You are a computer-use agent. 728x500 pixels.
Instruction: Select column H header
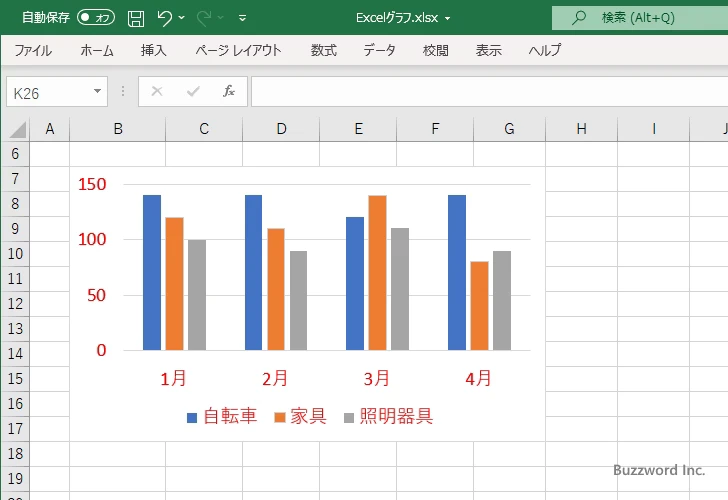[x=581, y=129]
